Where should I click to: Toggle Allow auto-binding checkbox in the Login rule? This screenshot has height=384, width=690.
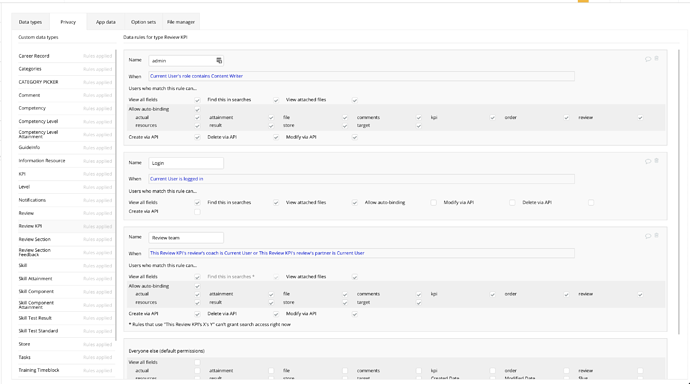pos(433,203)
